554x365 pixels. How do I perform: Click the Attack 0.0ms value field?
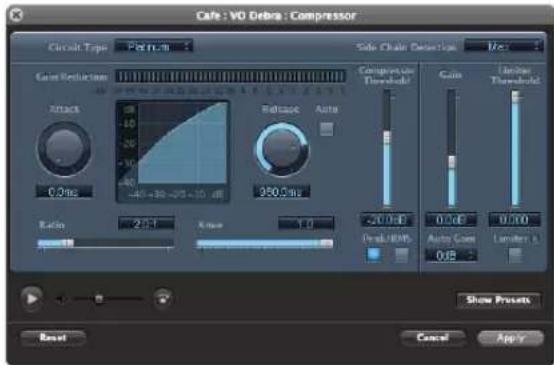click(64, 192)
